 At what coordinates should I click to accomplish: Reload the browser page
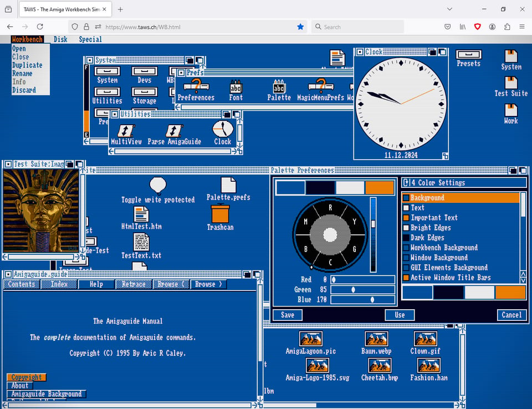40,27
